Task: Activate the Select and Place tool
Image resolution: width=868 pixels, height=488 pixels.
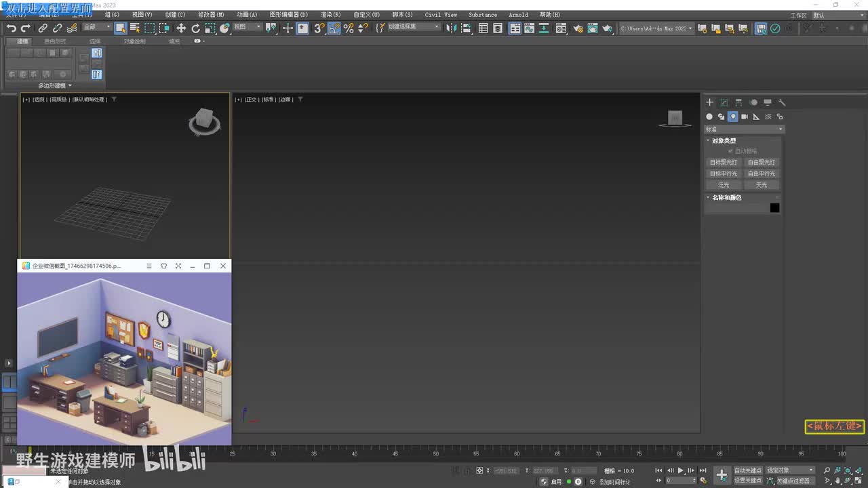Action: pos(224,28)
